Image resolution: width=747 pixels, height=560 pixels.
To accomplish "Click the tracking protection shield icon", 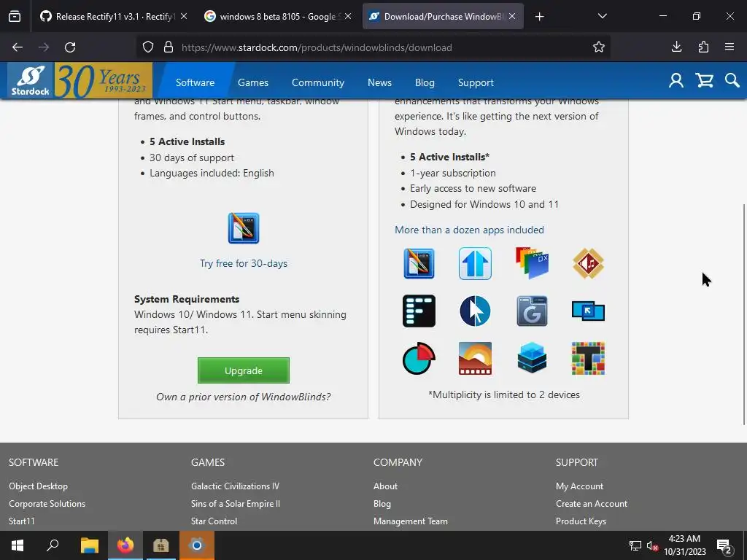I will pos(148,47).
